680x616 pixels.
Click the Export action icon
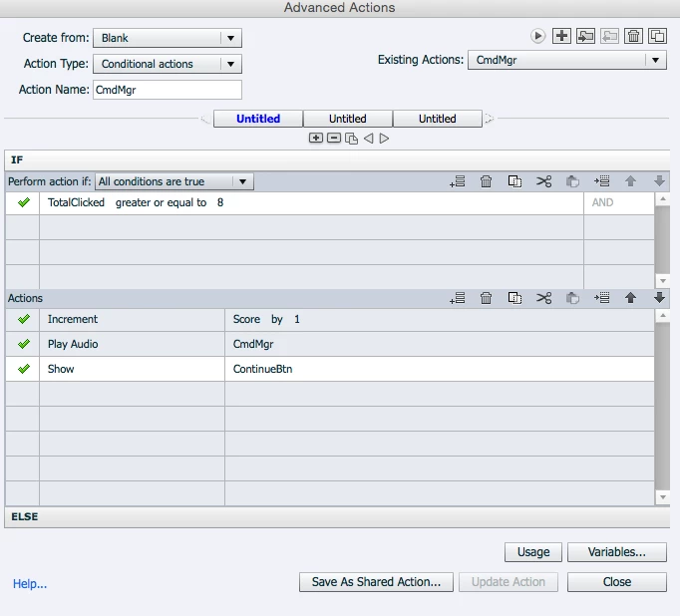pos(610,36)
